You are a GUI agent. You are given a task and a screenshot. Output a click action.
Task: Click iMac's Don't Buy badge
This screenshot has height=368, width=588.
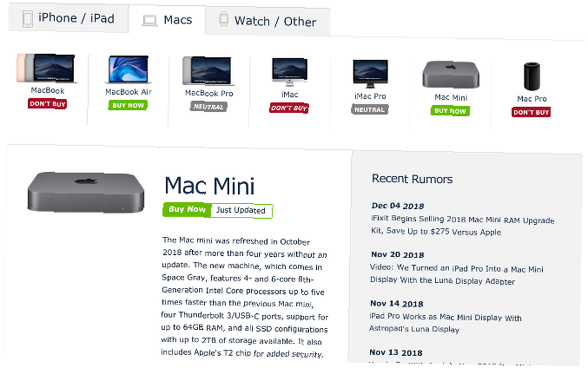coord(289,108)
